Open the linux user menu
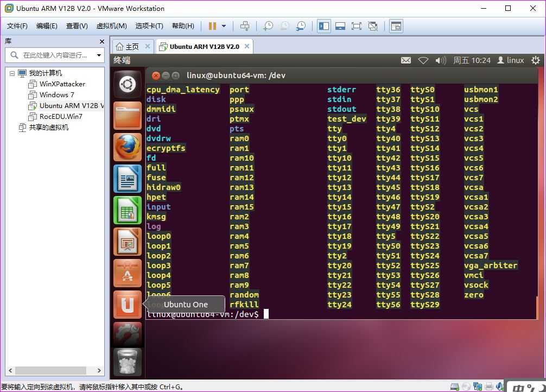The height and width of the screenshot is (392, 546). 511,60
